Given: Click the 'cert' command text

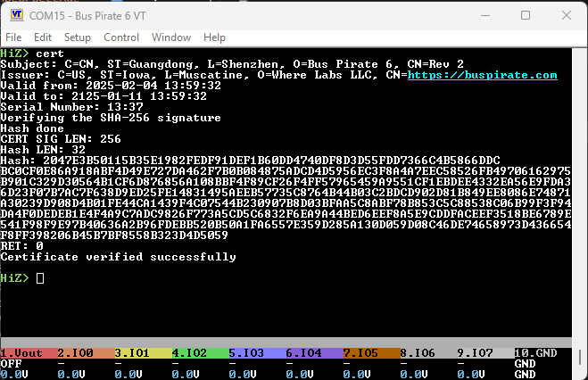Looking at the screenshot, I should 50,54.
